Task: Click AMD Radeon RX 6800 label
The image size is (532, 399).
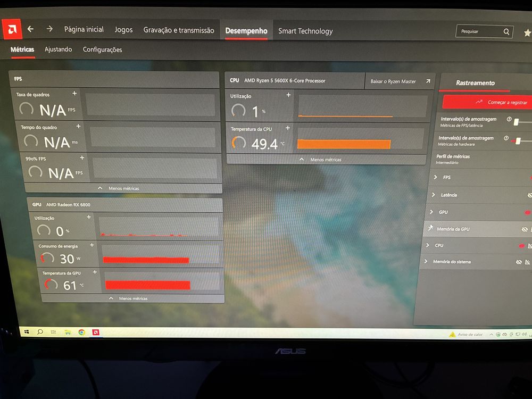Action: tap(68, 205)
